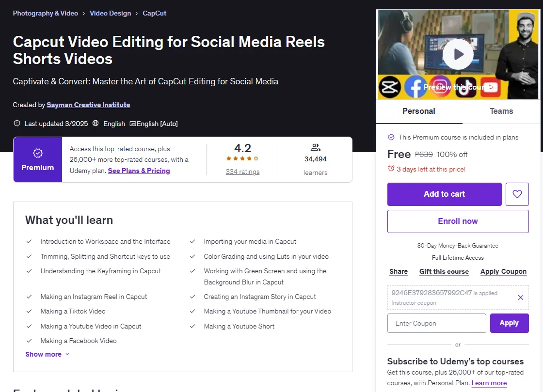Expand the Show more chevron
The height and width of the screenshot is (392, 543).
[67, 354]
